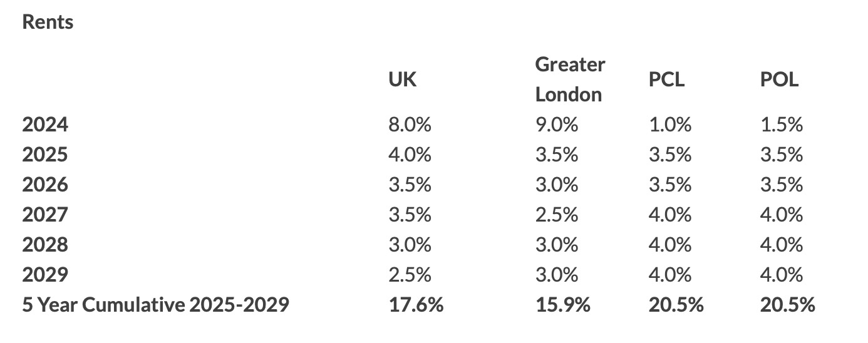Image resolution: width=868 pixels, height=343 pixels.
Task: Select the Greater London column header
Action: [570, 79]
